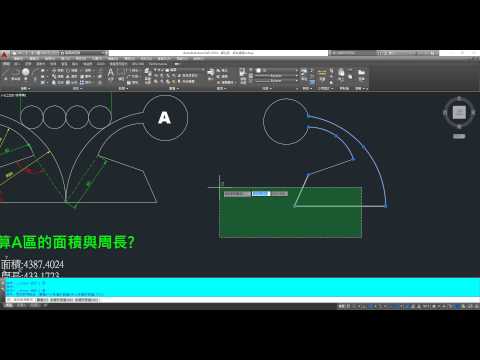This screenshot has width=480, height=360.
Task: Select the Arc draw tool
Action: click(x=35, y=74)
